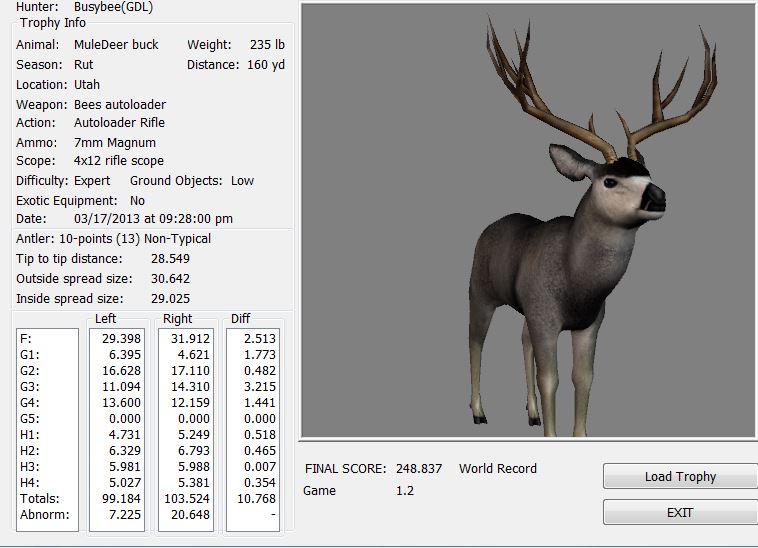Click the Game version value 1.2
This screenshot has width=758, height=548.
(404, 491)
